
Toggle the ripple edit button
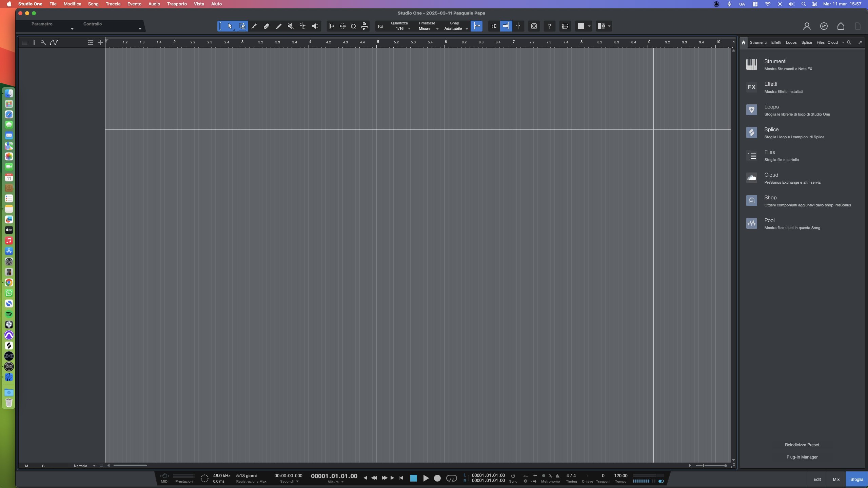(x=494, y=26)
